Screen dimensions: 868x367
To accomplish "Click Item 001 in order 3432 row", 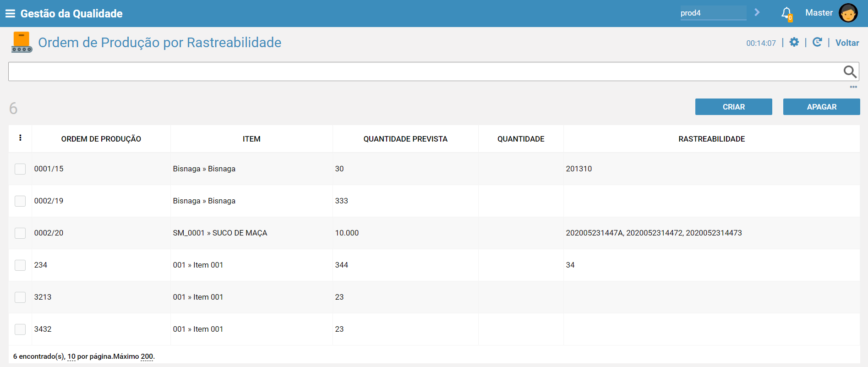I will point(198,329).
